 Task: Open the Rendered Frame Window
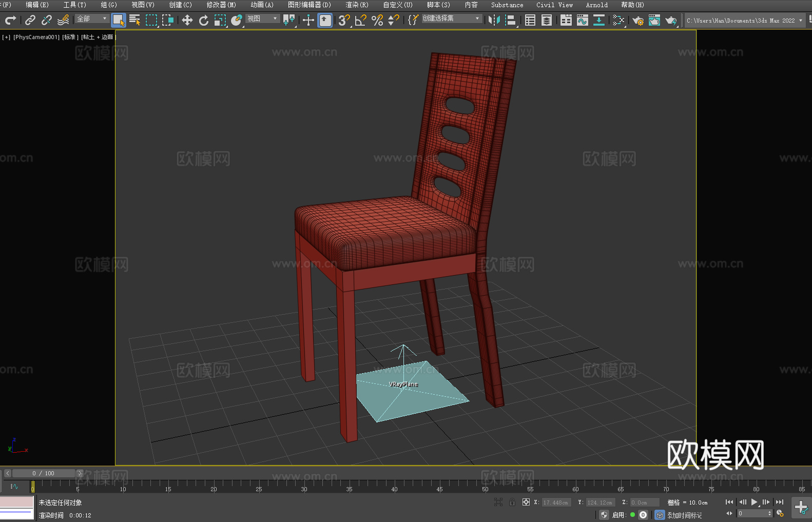[x=654, y=20]
